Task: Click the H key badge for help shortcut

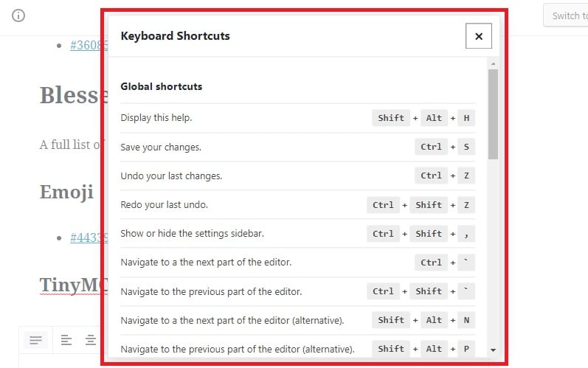Action: coord(466,118)
